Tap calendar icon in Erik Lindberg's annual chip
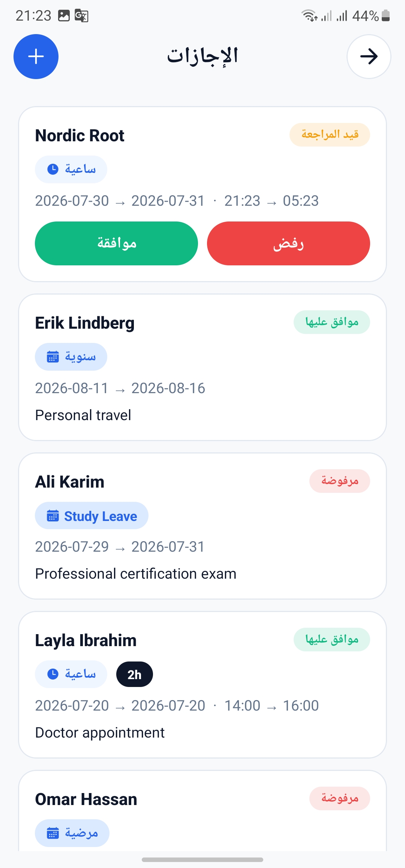The width and height of the screenshot is (405, 868). click(53, 357)
